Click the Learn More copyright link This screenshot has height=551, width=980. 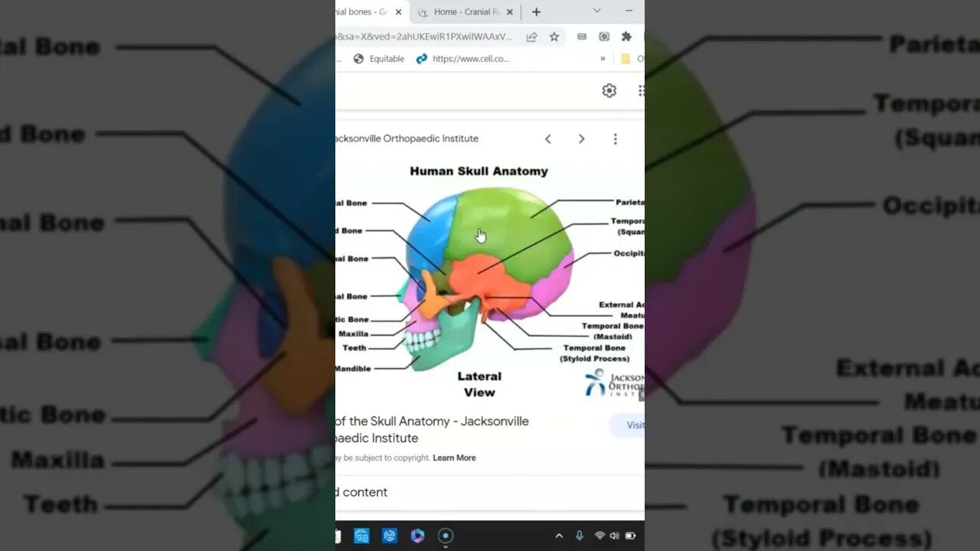(454, 458)
